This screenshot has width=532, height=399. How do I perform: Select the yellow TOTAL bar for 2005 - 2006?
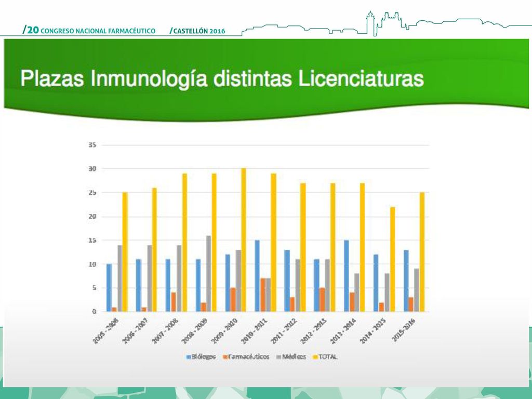click(125, 252)
